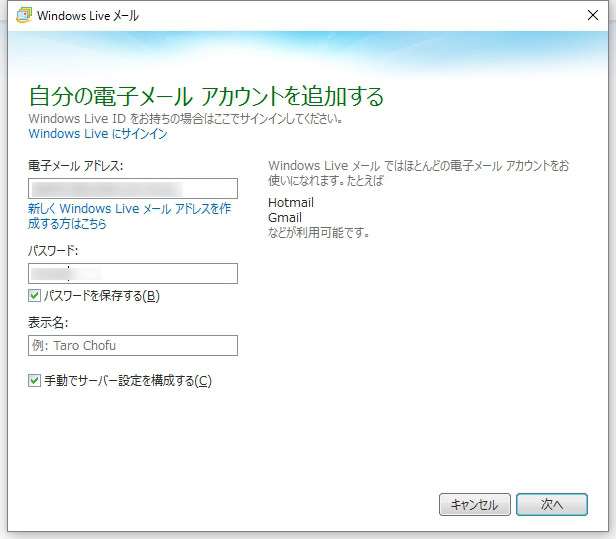Click the 自分の電子メール アカウントを追加する heading
616x539 pixels.
coord(206,96)
